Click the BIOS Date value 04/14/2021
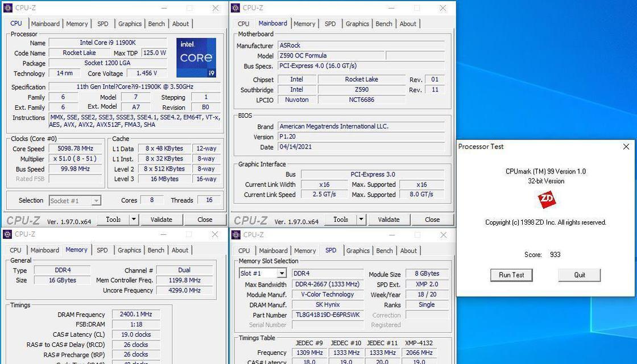The width and height of the screenshot is (637, 364). pyautogui.click(x=361, y=147)
